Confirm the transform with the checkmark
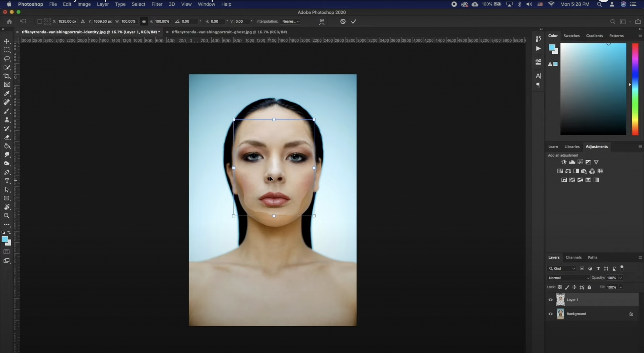Screen dimensions: 644x353 [x=353, y=21]
